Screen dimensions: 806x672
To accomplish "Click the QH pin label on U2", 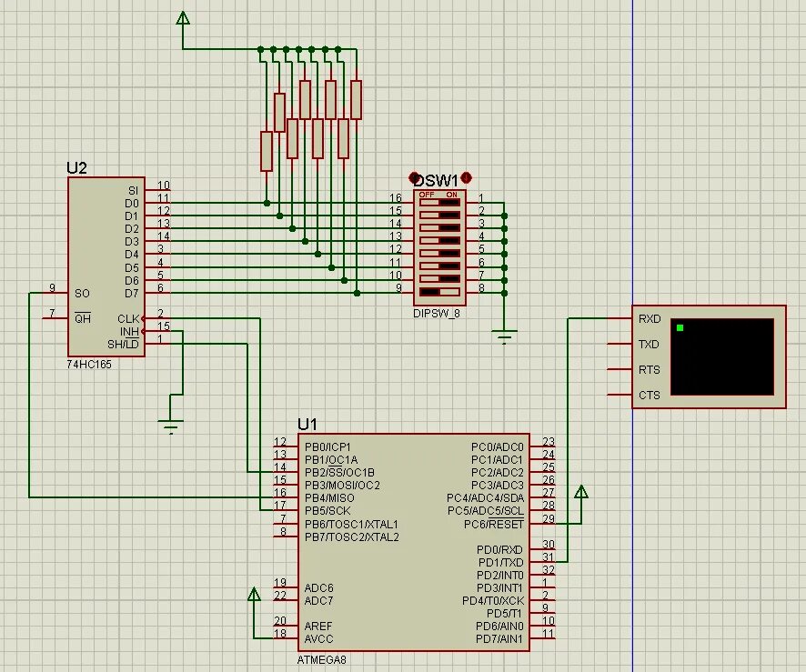I will pos(83,318).
